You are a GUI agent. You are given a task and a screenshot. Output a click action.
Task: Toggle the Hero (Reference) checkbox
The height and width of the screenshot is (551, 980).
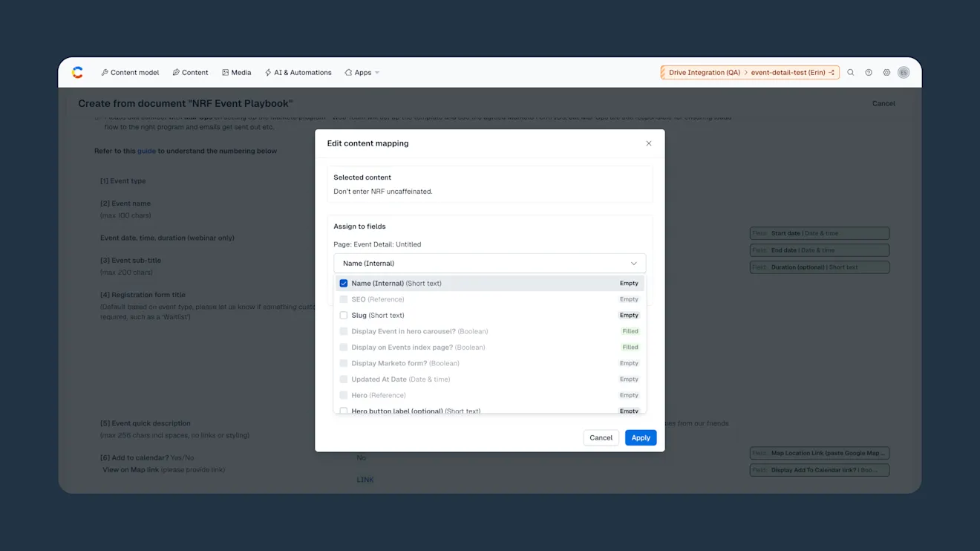(x=344, y=395)
